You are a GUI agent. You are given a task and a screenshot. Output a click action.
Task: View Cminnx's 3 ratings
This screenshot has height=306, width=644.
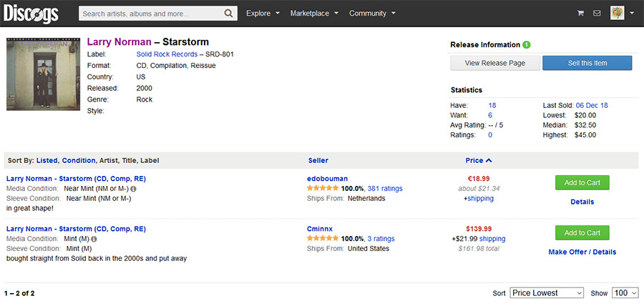(381, 239)
